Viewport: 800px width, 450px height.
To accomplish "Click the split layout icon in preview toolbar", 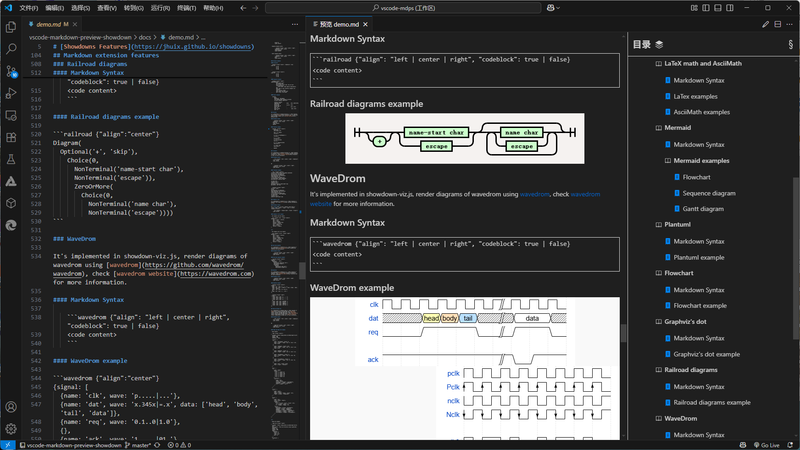I will click(x=778, y=24).
